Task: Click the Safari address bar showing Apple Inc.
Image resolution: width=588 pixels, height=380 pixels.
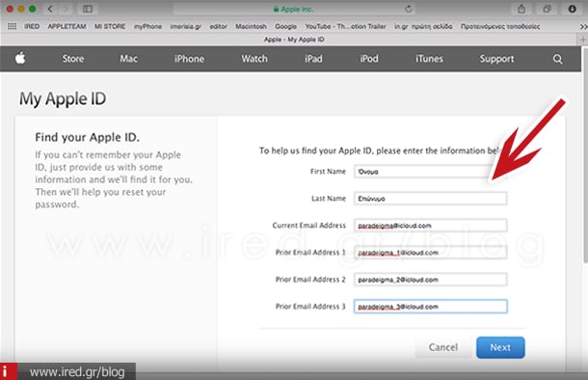Action: (294, 9)
